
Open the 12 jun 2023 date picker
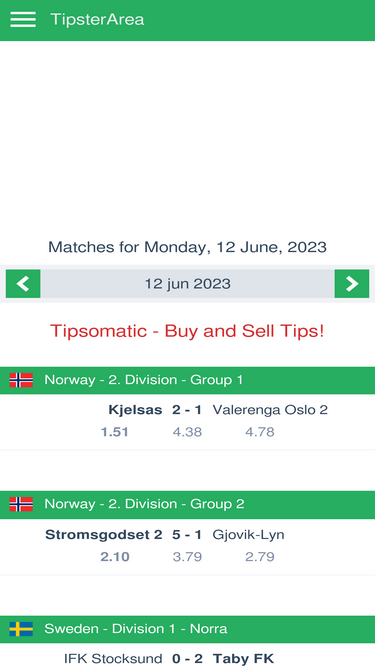[188, 284]
